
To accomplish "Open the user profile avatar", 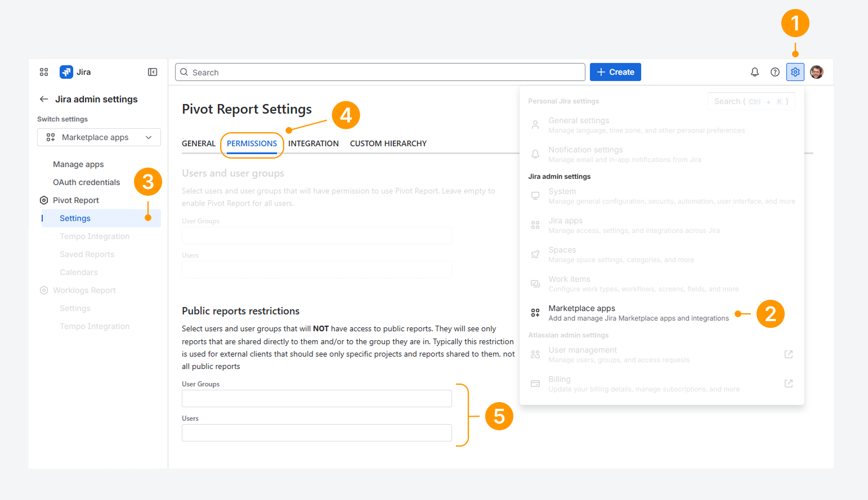I will 817,72.
